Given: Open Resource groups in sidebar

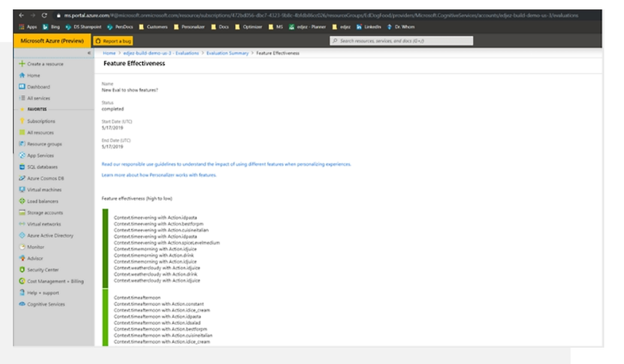Looking at the screenshot, I should click(x=40, y=144).
